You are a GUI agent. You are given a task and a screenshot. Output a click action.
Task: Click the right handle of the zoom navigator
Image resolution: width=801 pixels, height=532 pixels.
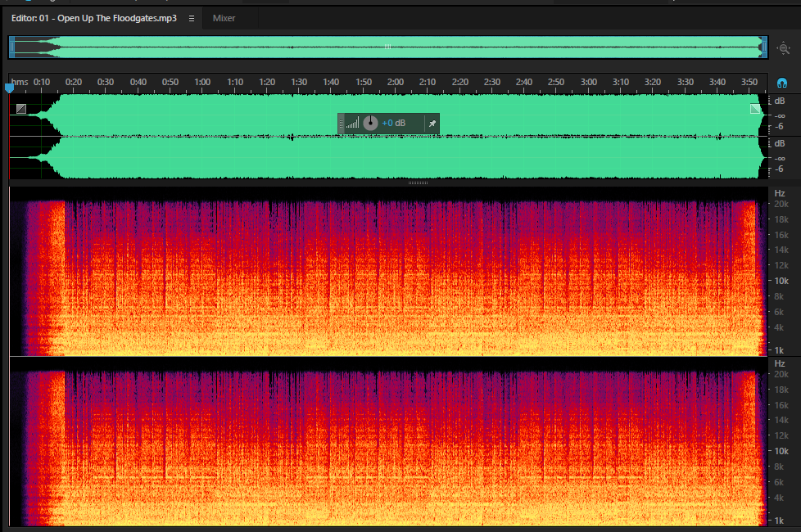[x=765, y=47]
